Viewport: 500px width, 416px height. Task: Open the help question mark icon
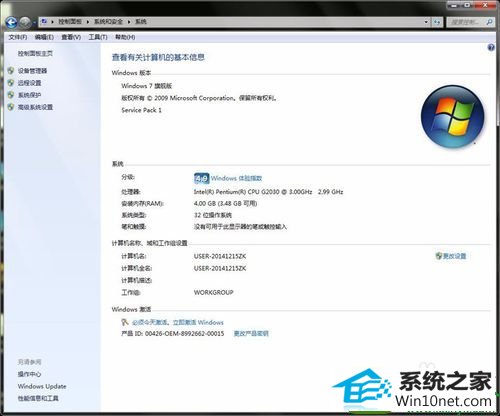coord(491,48)
